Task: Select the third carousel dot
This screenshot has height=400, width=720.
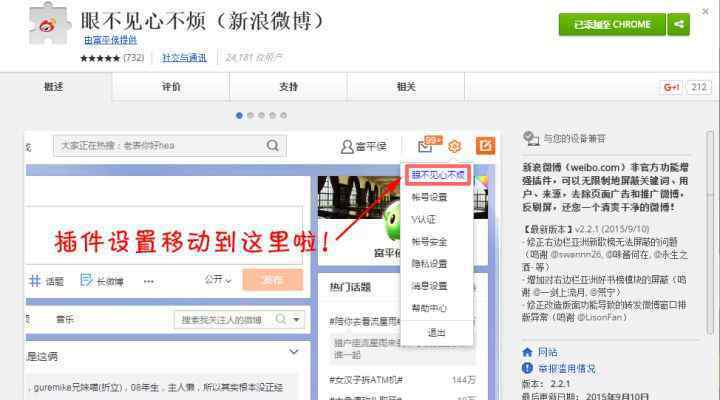Action: [x=261, y=115]
